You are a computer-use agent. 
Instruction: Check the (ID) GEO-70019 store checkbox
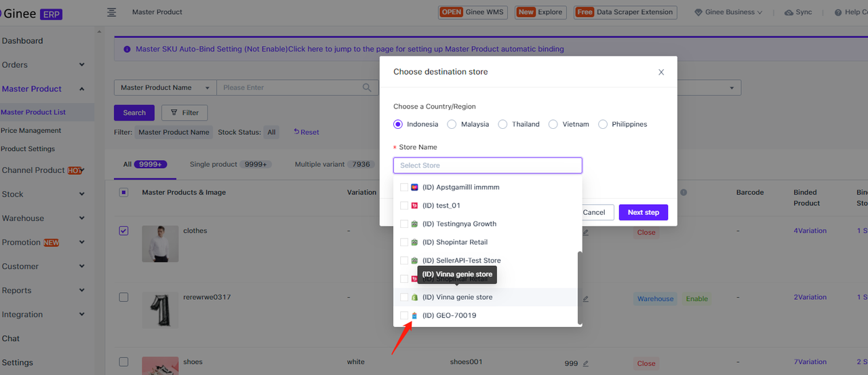point(404,315)
